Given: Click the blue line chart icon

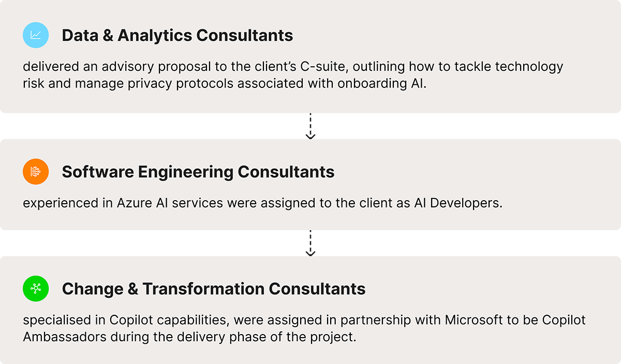Looking at the screenshot, I should coord(36,35).
